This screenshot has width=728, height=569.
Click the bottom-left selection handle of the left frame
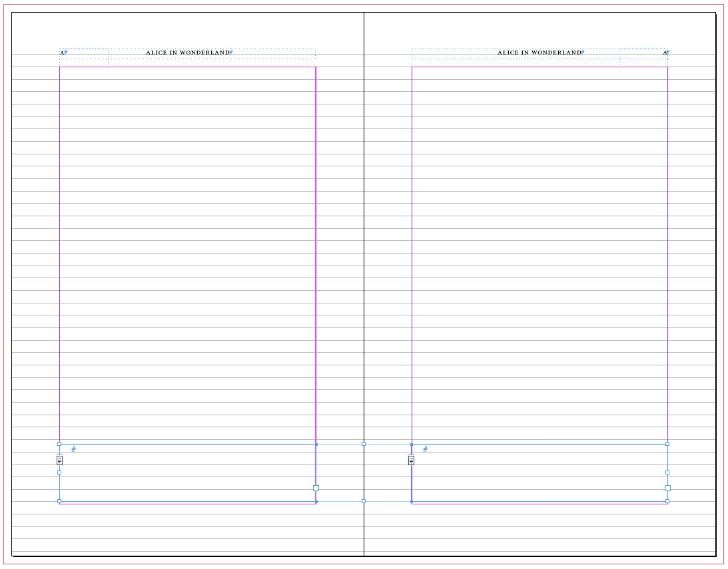click(x=59, y=501)
